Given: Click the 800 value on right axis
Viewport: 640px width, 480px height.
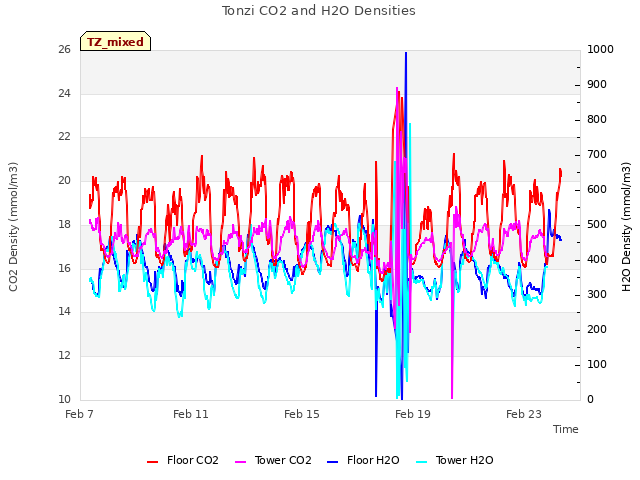Looking at the screenshot, I should click(597, 120).
